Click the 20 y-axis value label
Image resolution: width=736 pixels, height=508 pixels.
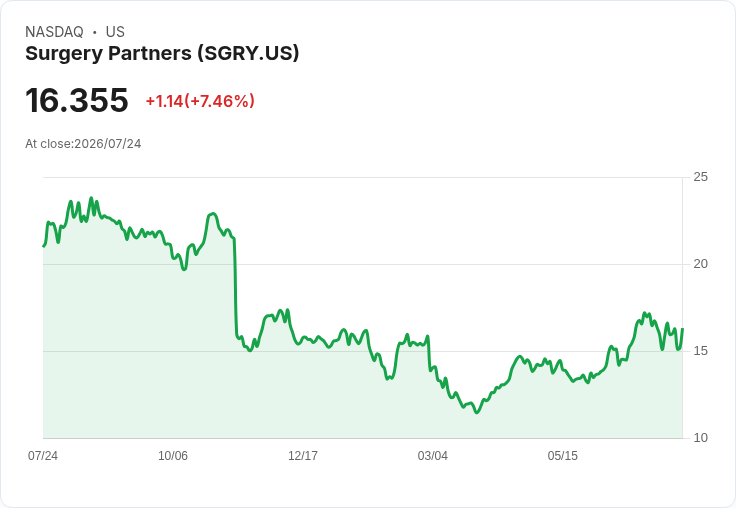700,264
